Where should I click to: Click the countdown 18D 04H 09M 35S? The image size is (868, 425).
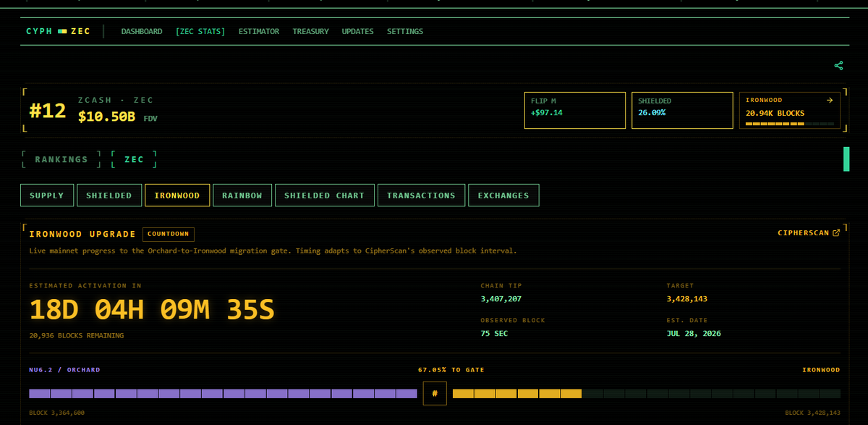point(152,310)
